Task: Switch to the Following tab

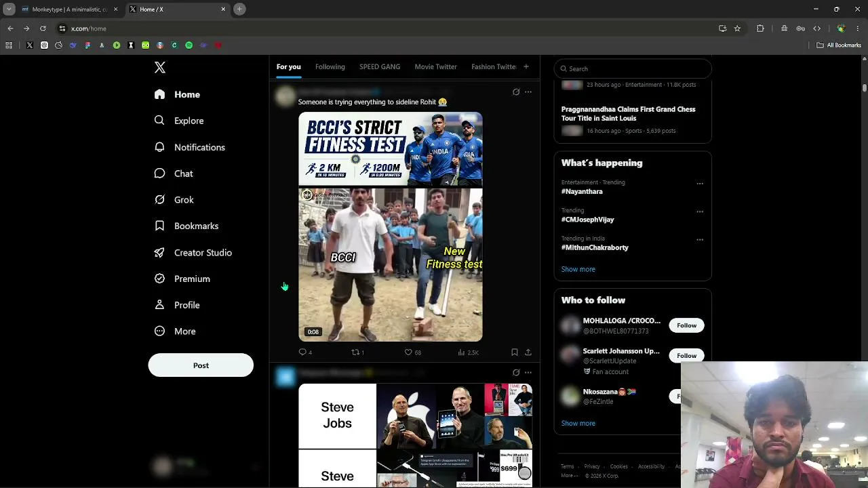Action: 330,66
